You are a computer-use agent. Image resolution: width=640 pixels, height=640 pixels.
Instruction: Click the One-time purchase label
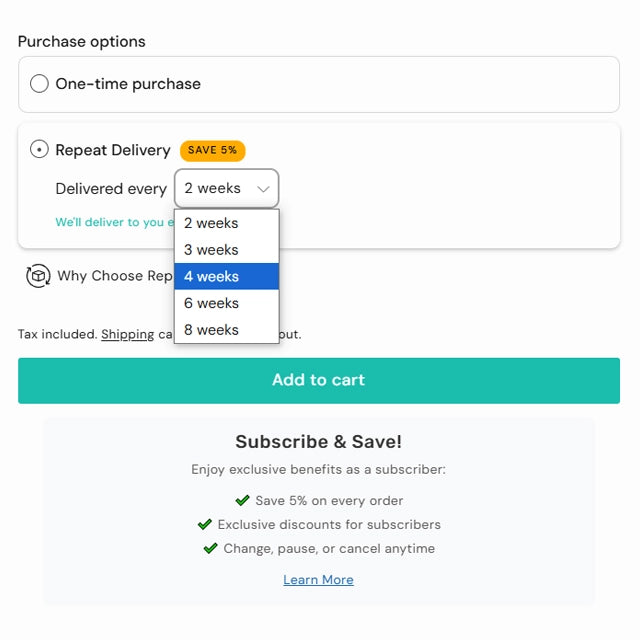128,84
